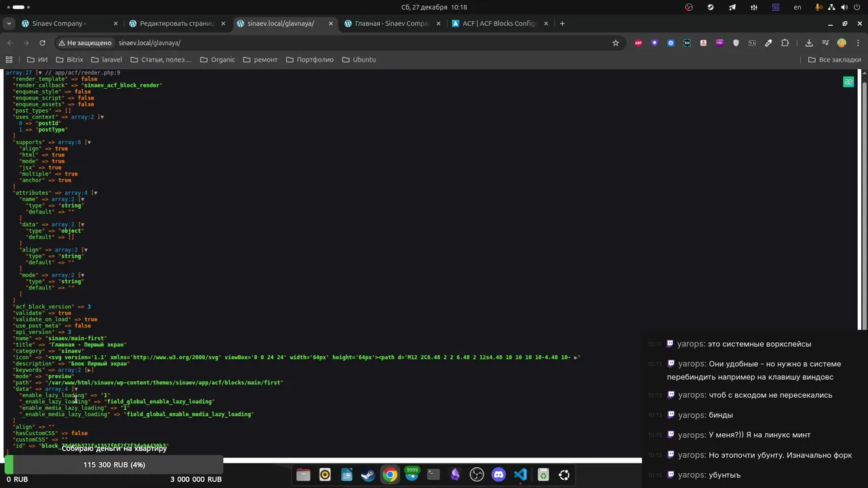Open Rhythmbox from the dock

pyautogui.click(x=325, y=475)
